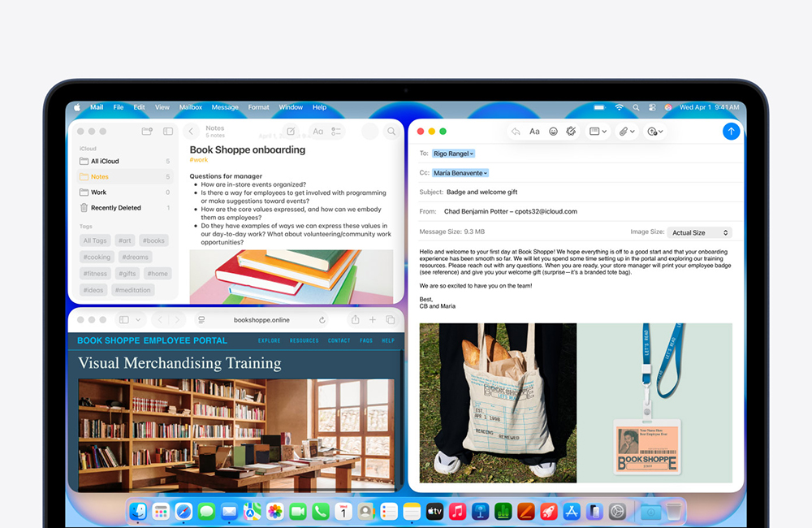Open the Image Size dropdown
This screenshot has height=528, width=812.
click(x=700, y=232)
